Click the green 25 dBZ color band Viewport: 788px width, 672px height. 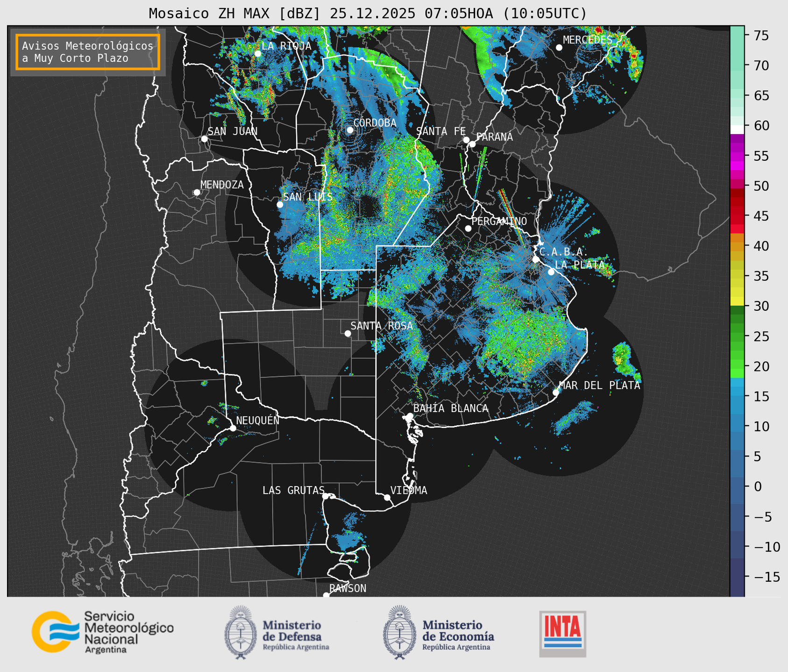tap(737, 336)
